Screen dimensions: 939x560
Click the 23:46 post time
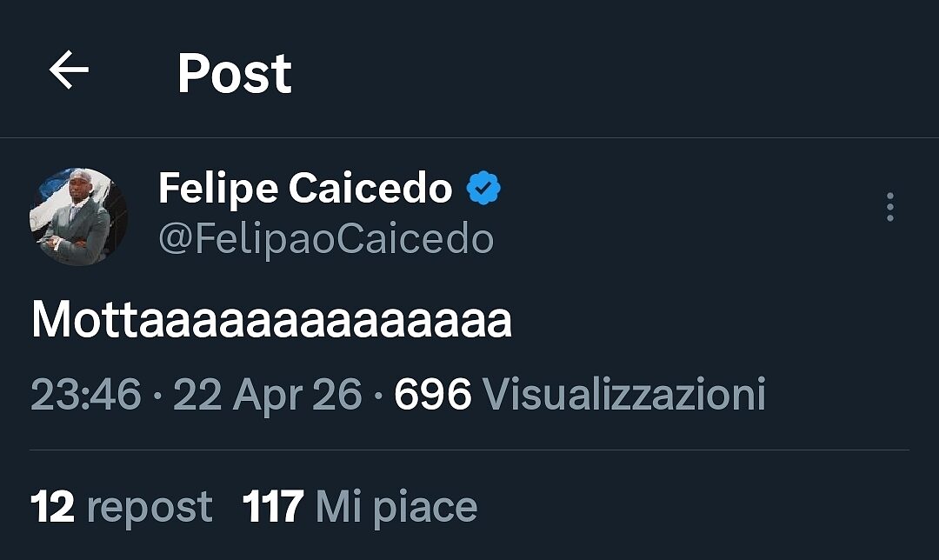coord(85,396)
